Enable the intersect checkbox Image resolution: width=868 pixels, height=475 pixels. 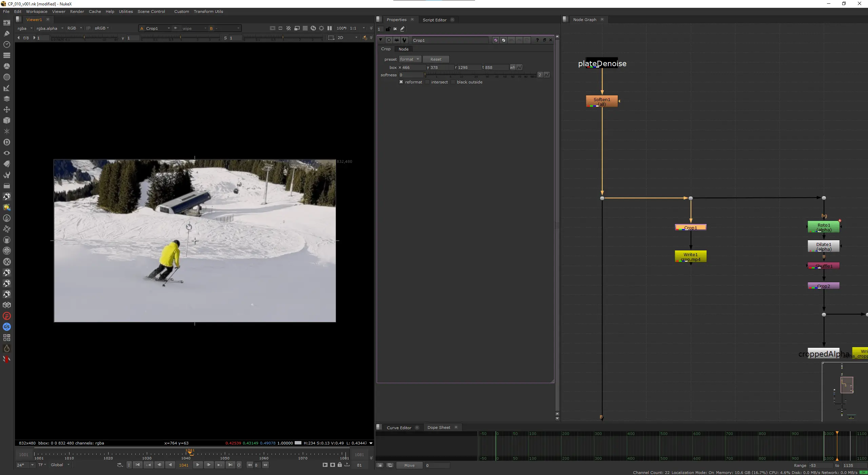(427, 82)
